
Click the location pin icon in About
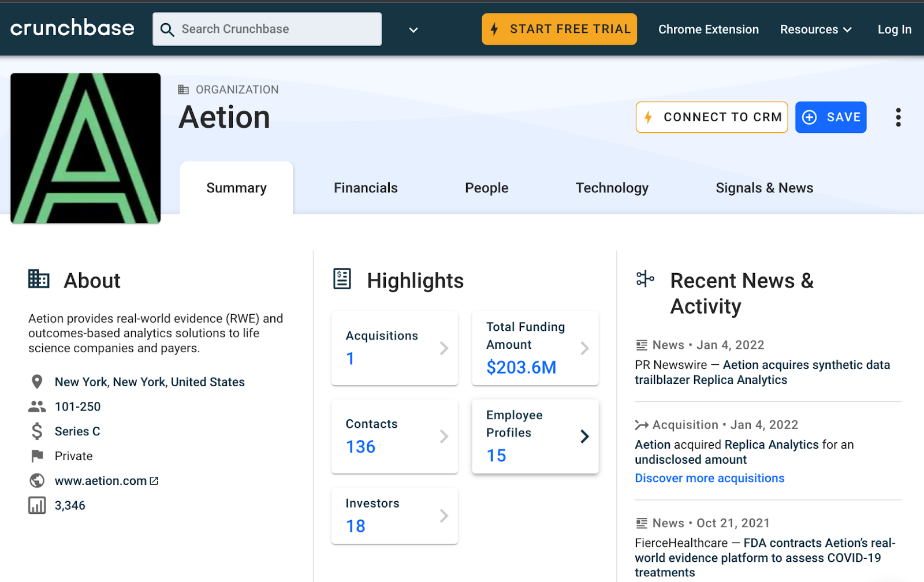click(x=37, y=382)
